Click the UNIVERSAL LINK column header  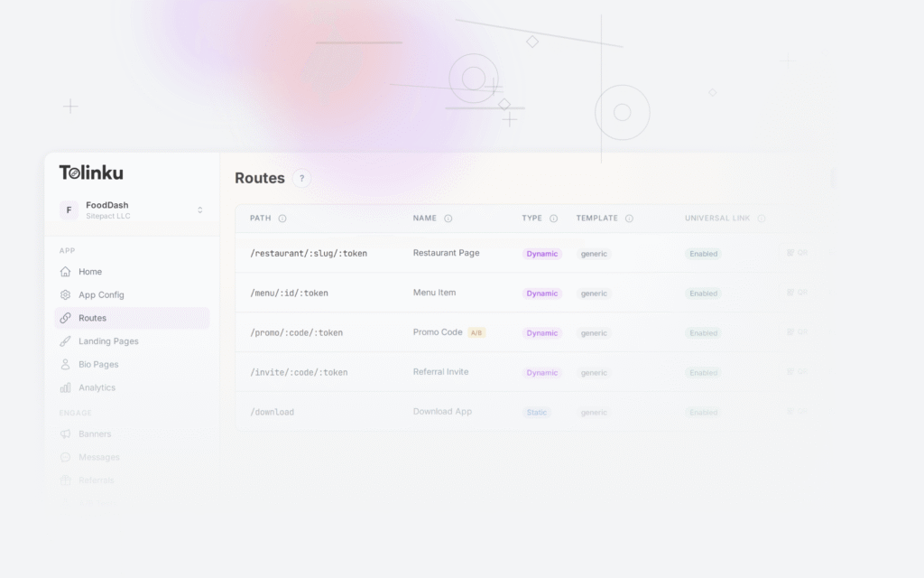tap(717, 219)
